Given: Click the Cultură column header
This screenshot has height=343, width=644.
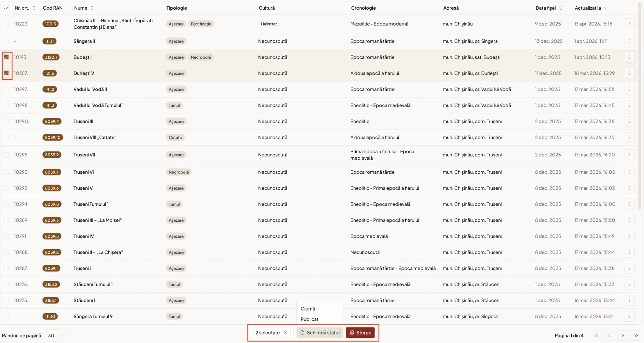Looking at the screenshot, I should (x=267, y=8).
